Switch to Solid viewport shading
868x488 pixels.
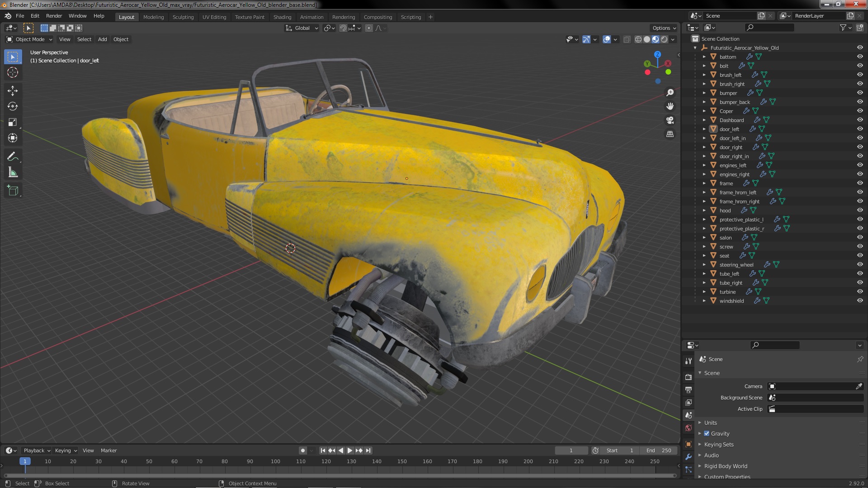(647, 39)
